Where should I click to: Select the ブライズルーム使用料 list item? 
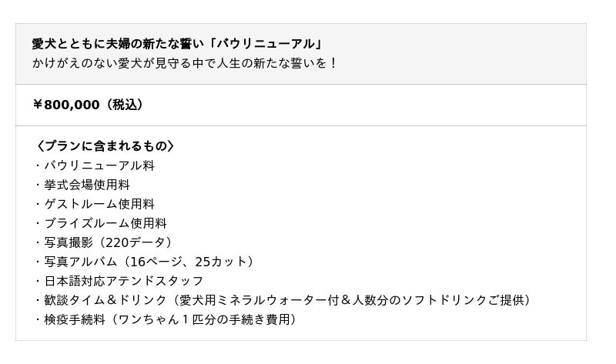pyautogui.click(x=105, y=223)
